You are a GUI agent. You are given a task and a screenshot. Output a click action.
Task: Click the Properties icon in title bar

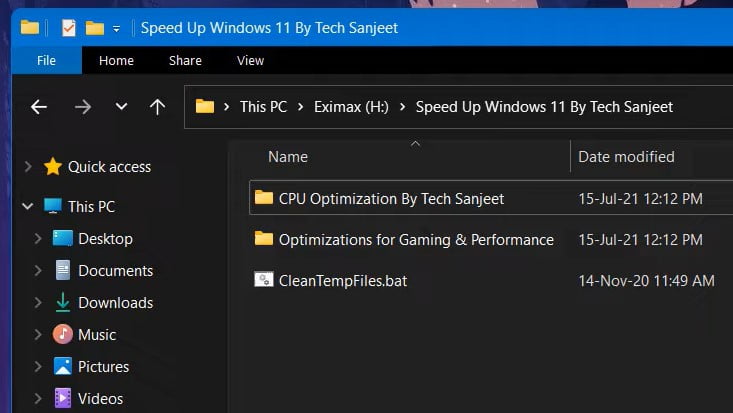(68, 27)
